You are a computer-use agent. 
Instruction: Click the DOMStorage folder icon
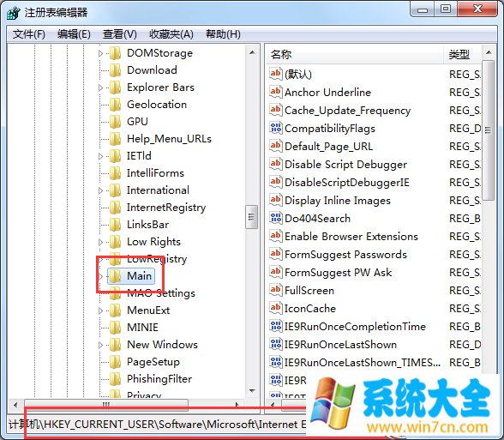tap(115, 53)
